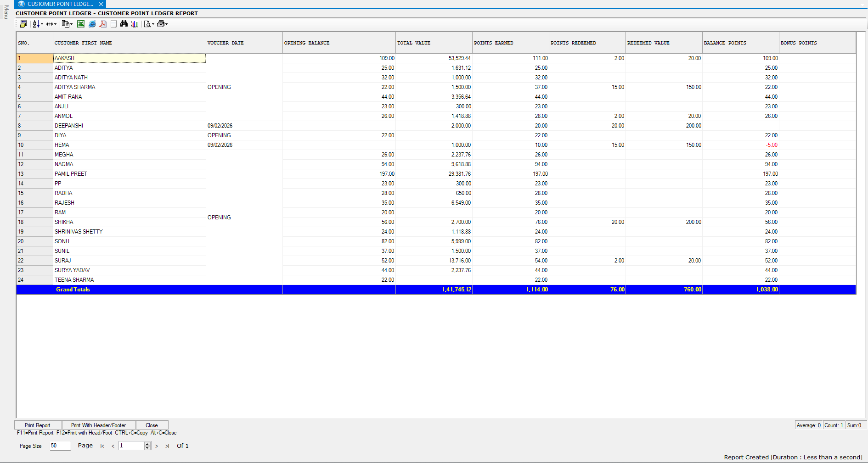Export report to PDF
Screen dimensions: 868x463
click(103, 24)
